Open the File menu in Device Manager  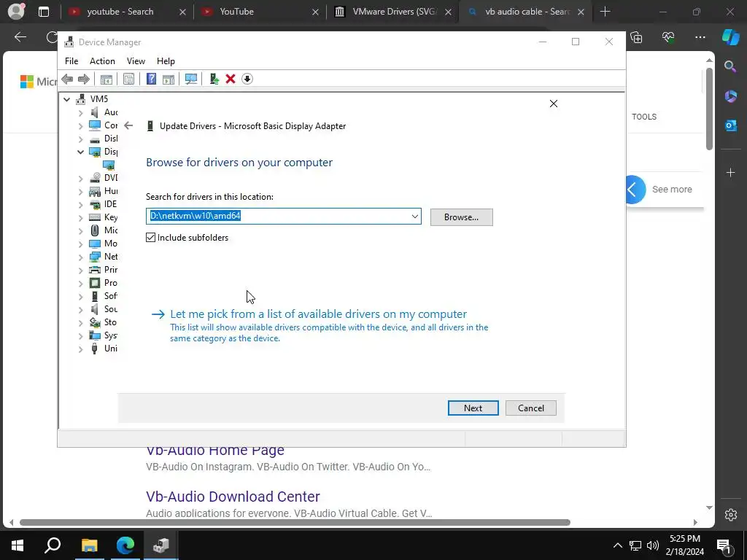[x=71, y=61]
